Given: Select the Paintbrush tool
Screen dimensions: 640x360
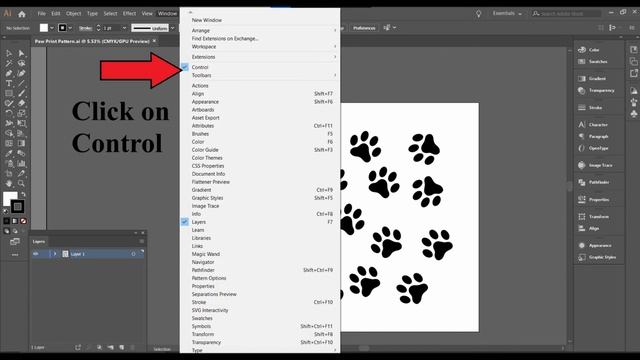Looking at the screenshot, I should (21, 93).
